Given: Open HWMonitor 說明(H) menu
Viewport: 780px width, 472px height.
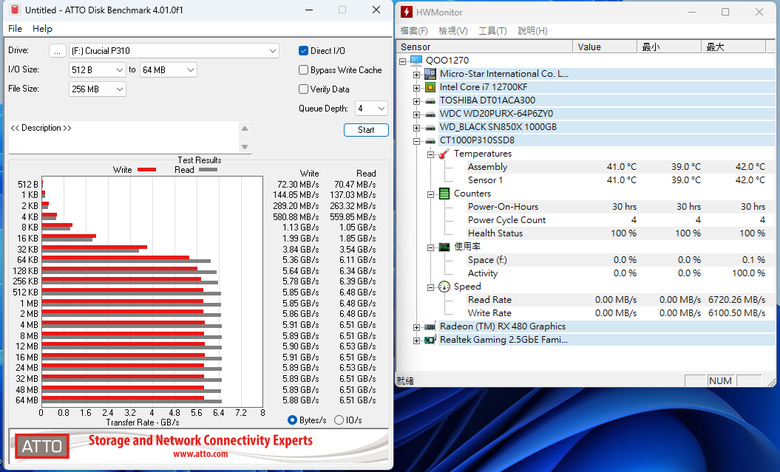Looking at the screenshot, I should tap(532, 31).
